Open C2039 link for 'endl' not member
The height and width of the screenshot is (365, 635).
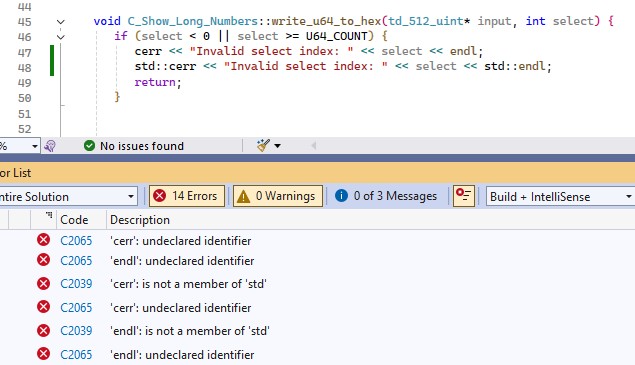(x=76, y=331)
